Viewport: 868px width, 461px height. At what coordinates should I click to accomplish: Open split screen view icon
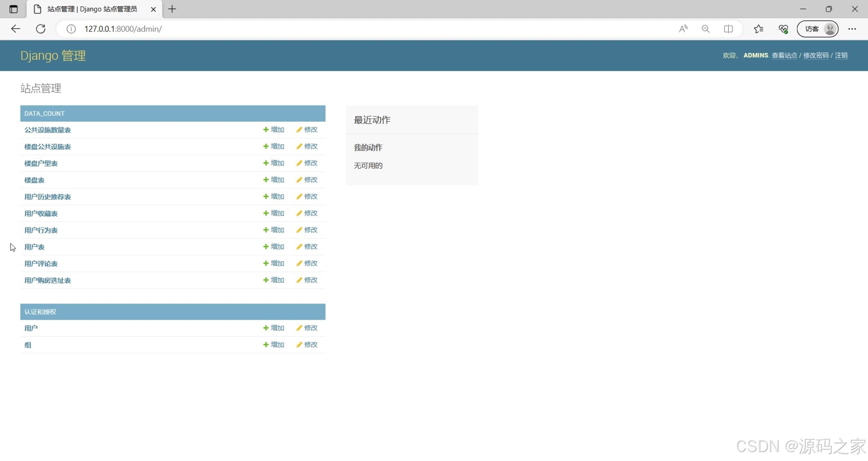click(x=728, y=29)
